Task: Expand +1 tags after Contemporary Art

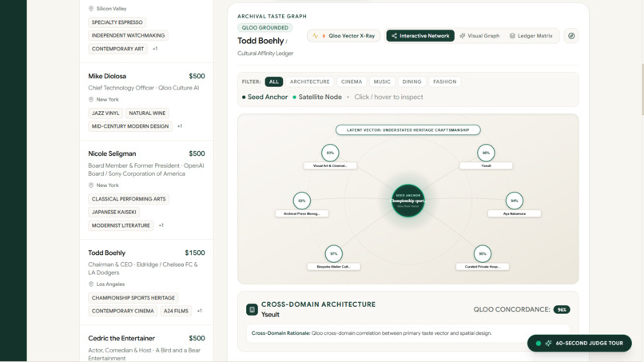Action: [155, 49]
